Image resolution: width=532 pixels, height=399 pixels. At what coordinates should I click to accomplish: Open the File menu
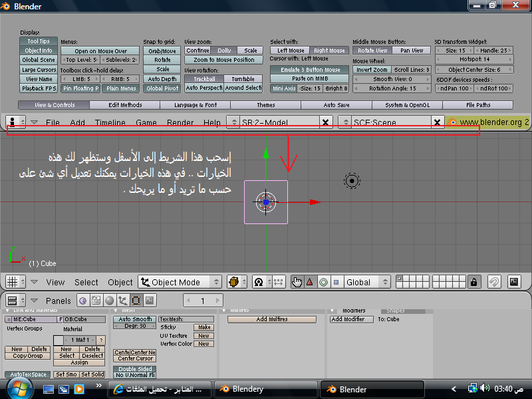pyautogui.click(x=53, y=122)
